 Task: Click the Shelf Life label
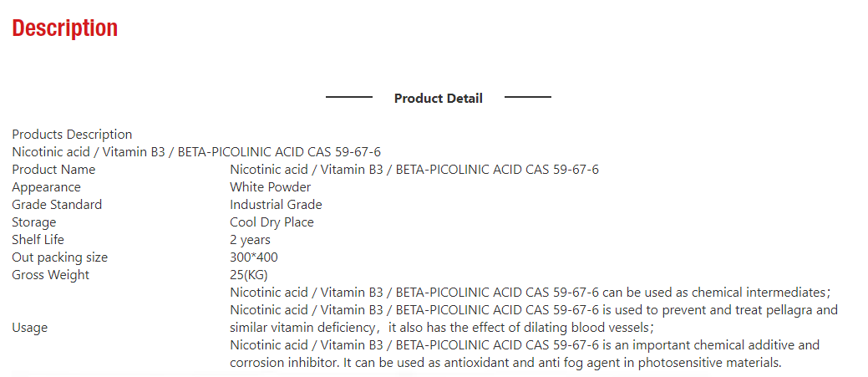[38, 240]
